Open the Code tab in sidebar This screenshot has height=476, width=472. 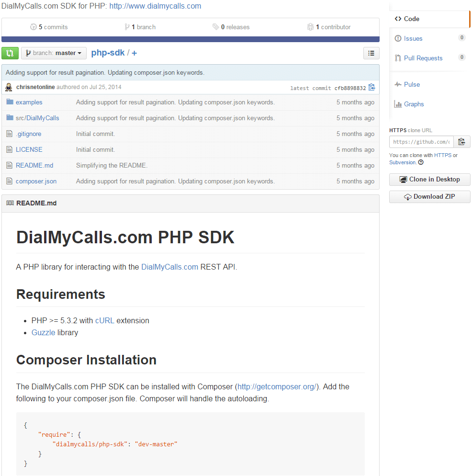click(x=412, y=19)
